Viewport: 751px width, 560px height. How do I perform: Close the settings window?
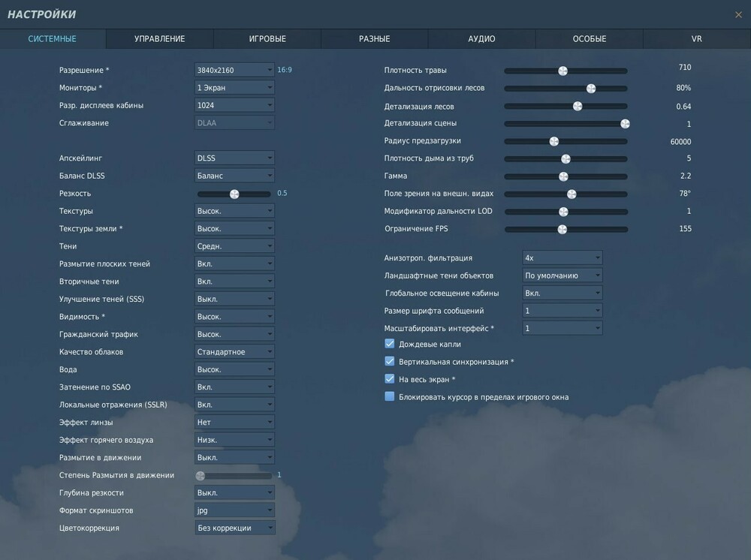point(739,14)
